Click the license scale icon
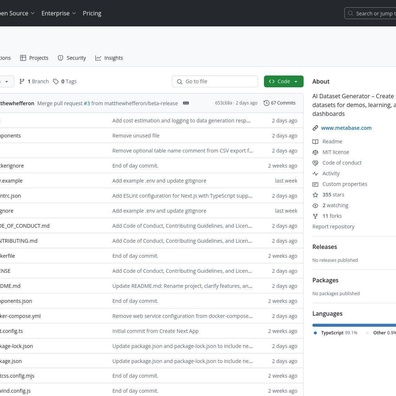This screenshot has width=396, height=396. pyautogui.click(x=315, y=152)
